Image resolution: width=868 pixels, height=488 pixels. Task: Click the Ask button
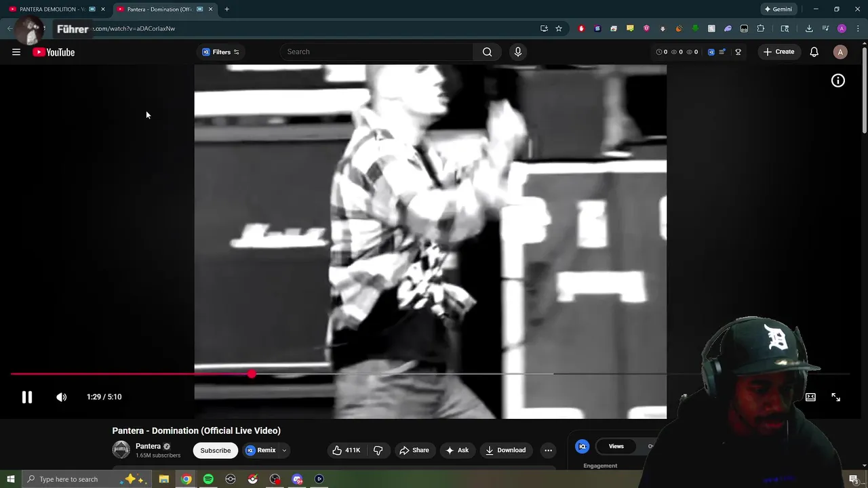pyautogui.click(x=457, y=450)
